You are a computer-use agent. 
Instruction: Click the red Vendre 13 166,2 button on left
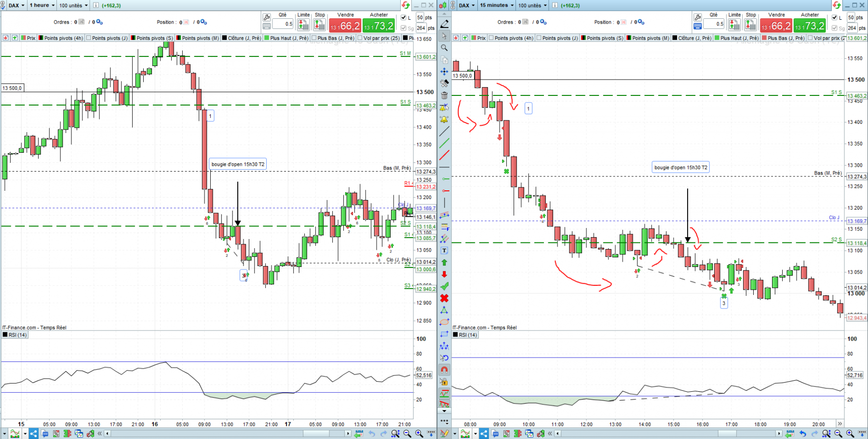[x=345, y=26]
